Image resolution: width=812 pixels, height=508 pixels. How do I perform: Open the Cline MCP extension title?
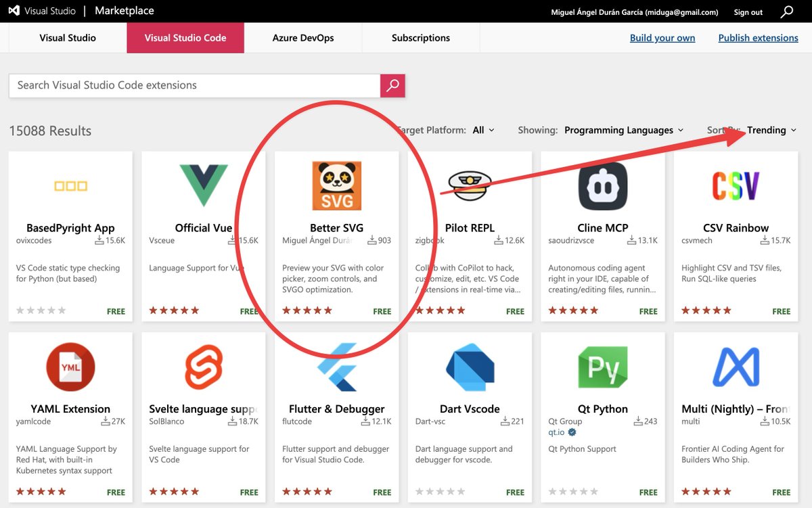point(603,228)
